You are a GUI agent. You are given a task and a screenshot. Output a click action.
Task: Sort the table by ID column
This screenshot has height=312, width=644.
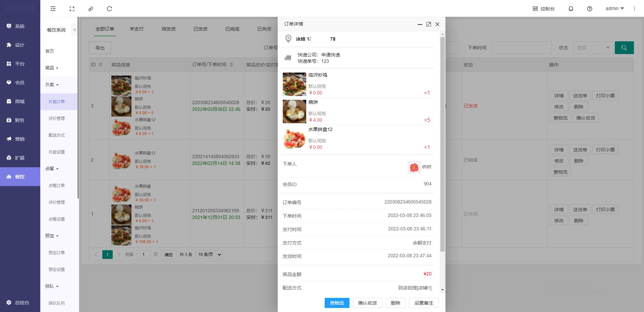100,64
